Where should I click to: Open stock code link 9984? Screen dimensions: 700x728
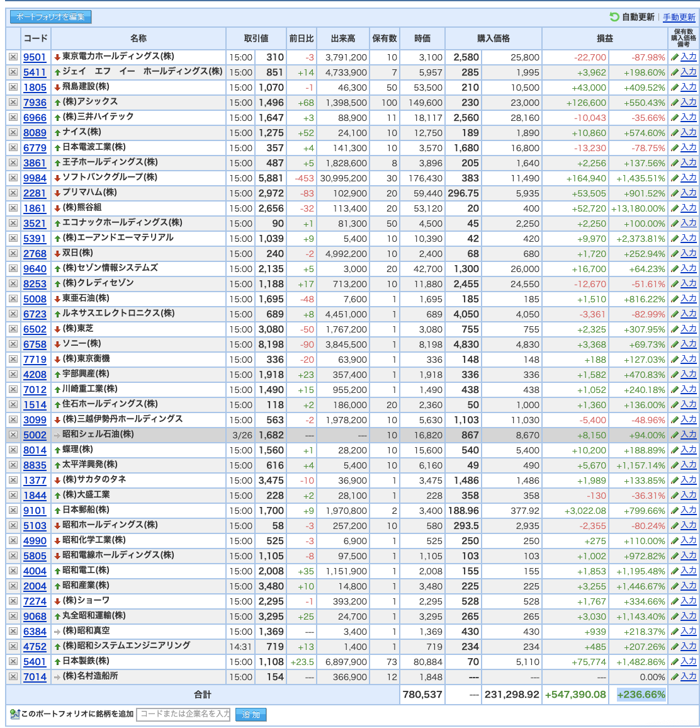click(35, 178)
